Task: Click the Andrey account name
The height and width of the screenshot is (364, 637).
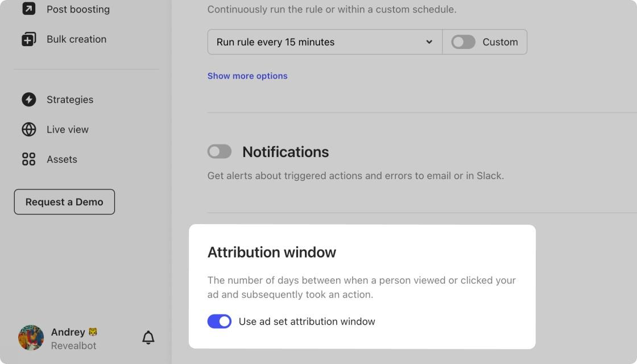Action: point(68,332)
